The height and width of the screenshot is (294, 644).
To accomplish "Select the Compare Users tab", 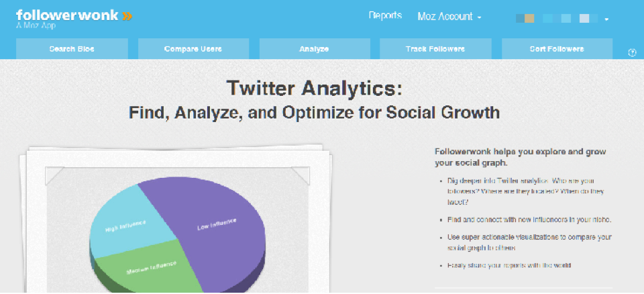I will (x=193, y=49).
